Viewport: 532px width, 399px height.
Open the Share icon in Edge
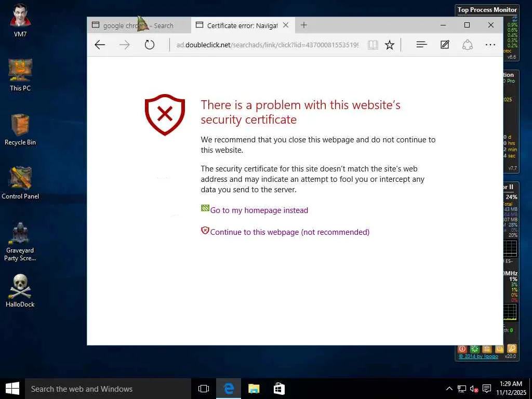click(468, 45)
